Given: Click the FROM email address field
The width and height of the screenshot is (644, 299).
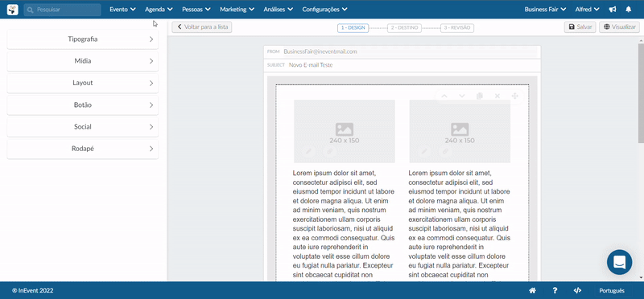Looking at the screenshot, I should (x=402, y=51).
